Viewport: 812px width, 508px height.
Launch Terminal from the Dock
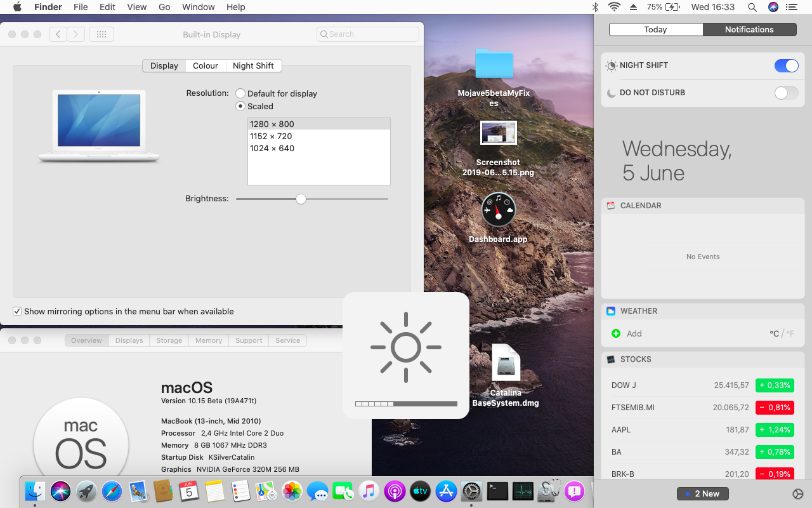click(x=497, y=491)
